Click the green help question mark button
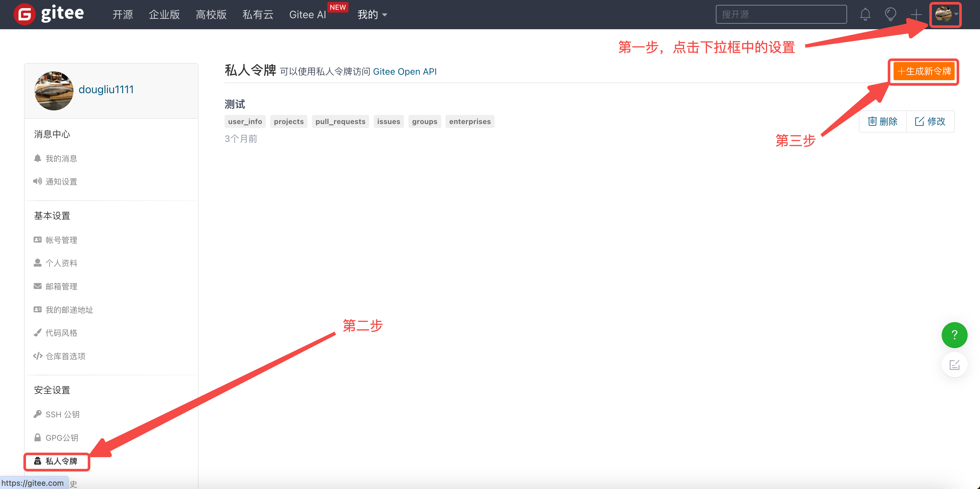 (x=954, y=335)
